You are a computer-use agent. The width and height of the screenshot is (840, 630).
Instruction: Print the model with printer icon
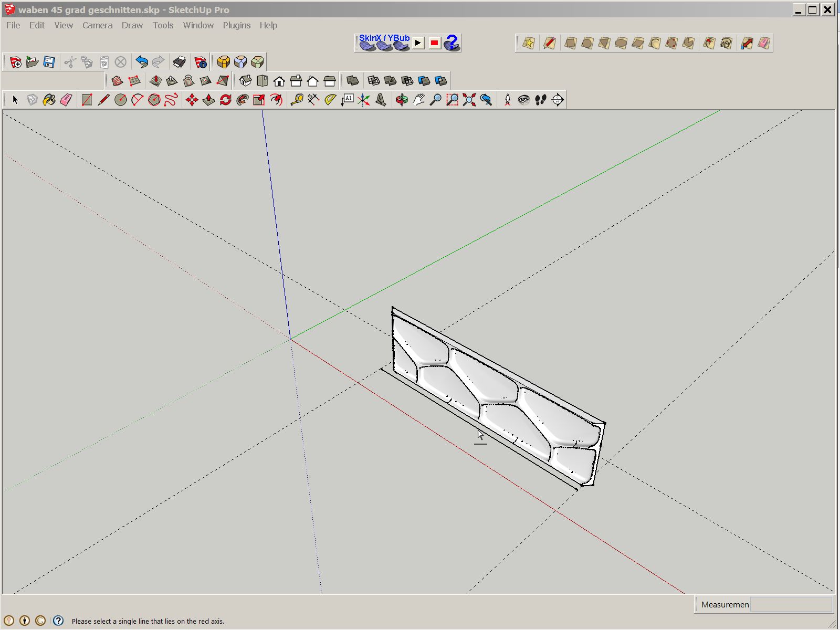(179, 62)
